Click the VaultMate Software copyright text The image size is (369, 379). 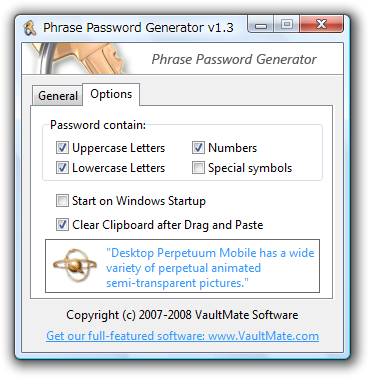(182, 315)
